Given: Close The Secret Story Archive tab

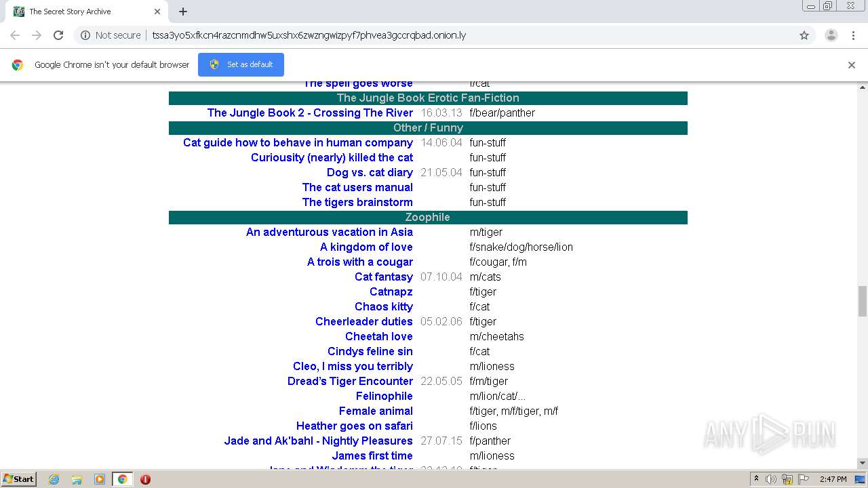Looking at the screenshot, I should 157,12.
